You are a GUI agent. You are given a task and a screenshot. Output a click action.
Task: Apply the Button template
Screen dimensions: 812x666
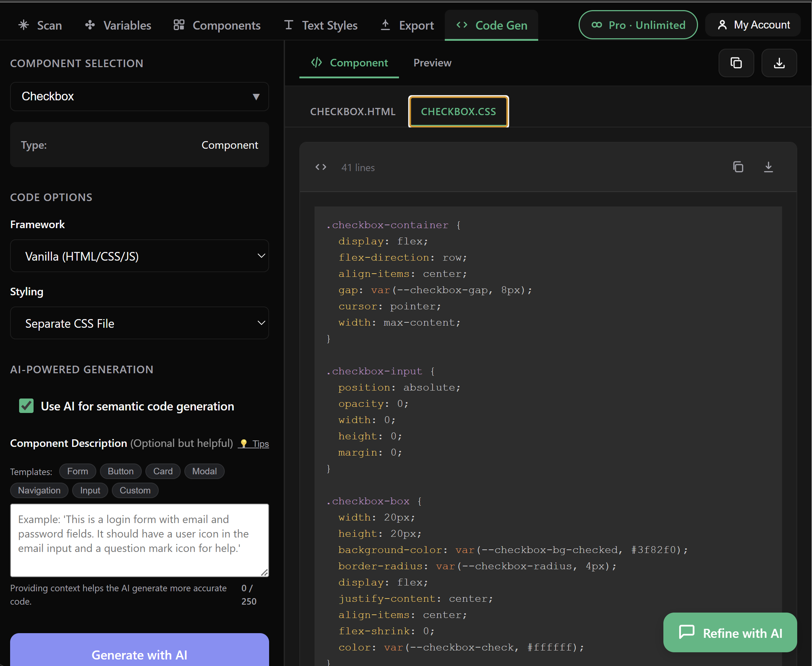(121, 471)
